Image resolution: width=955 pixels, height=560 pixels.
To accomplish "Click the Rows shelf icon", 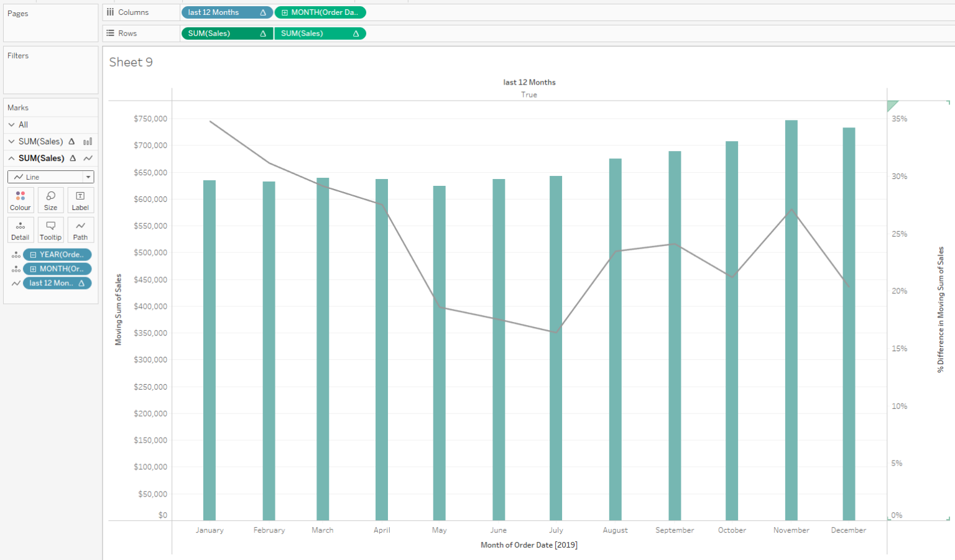I will pos(110,33).
